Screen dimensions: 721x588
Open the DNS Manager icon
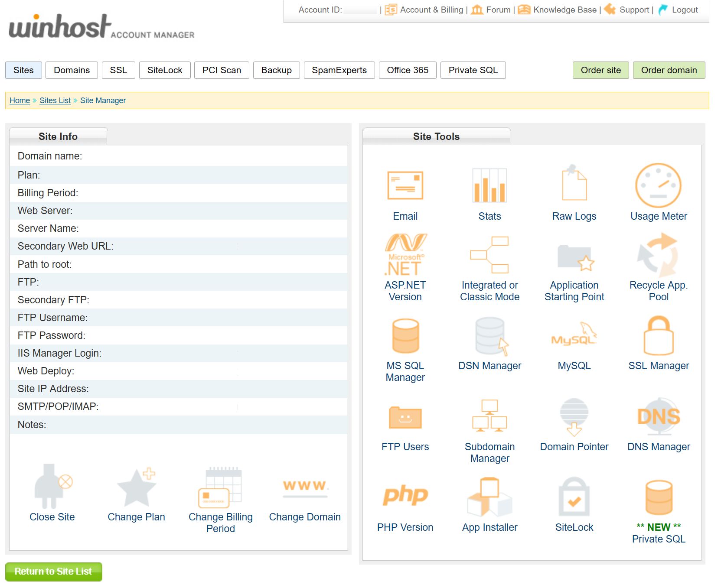pos(658,416)
